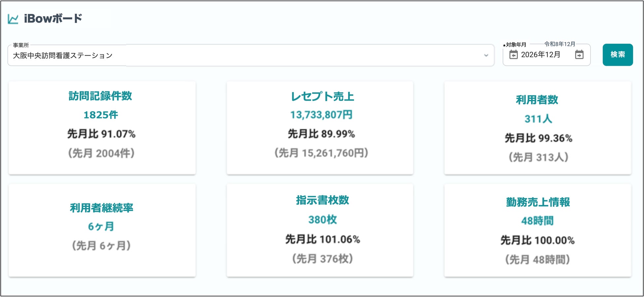Viewport: 644px width, 297px height.
Task: Select the 大阪中央訪問看護ステーション office field
Action: (231, 55)
